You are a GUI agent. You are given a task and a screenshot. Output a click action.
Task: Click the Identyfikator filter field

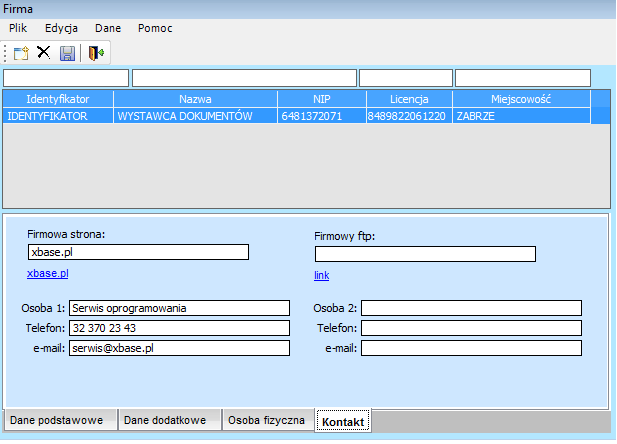click(x=66, y=78)
